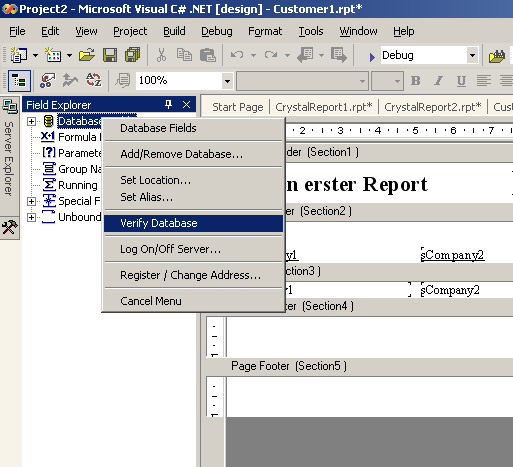Open the Toolbox hammer icon tab
The image size is (513, 467).
click(x=9, y=228)
